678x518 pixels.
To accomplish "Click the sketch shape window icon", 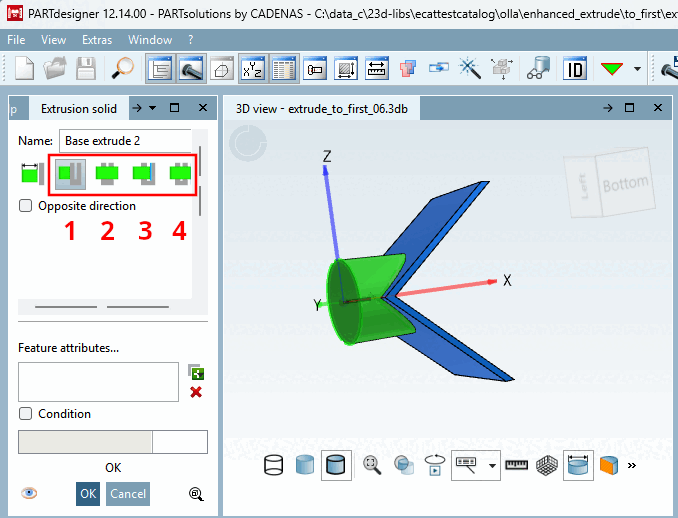I will coord(222,68).
